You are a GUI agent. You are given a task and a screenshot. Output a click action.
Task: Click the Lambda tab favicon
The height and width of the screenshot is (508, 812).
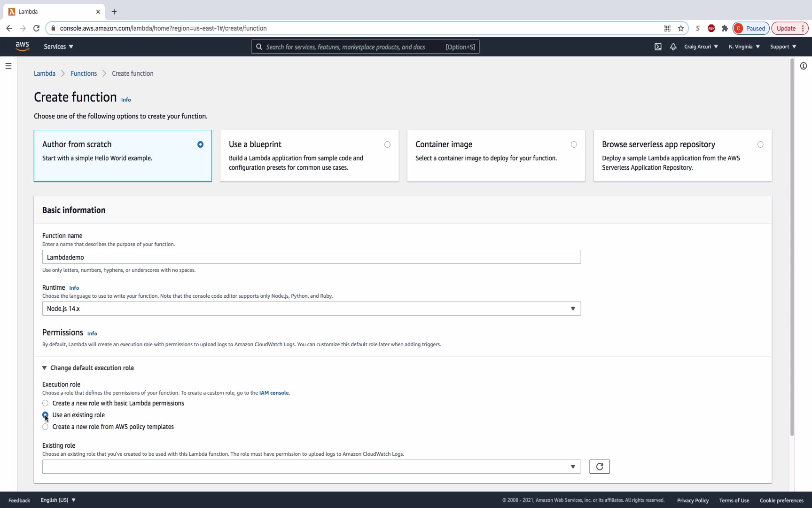tap(12, 12)
